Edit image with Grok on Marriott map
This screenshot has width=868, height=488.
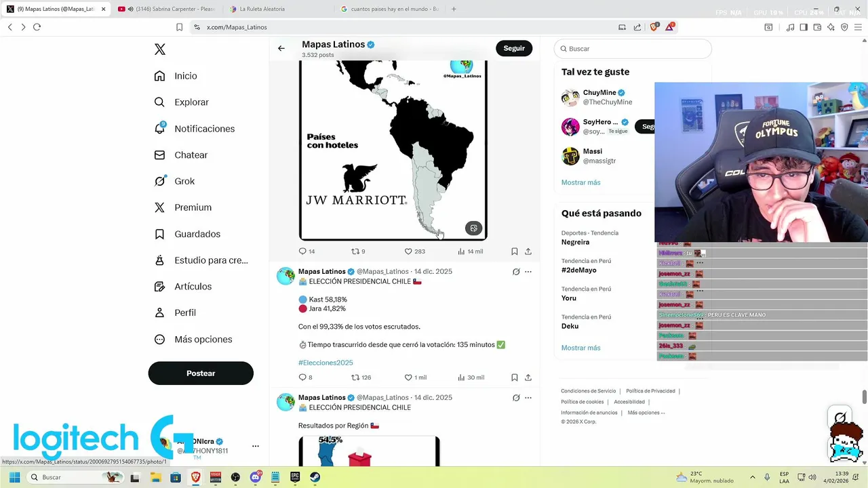pyautogui.click(x=473, y=228)
